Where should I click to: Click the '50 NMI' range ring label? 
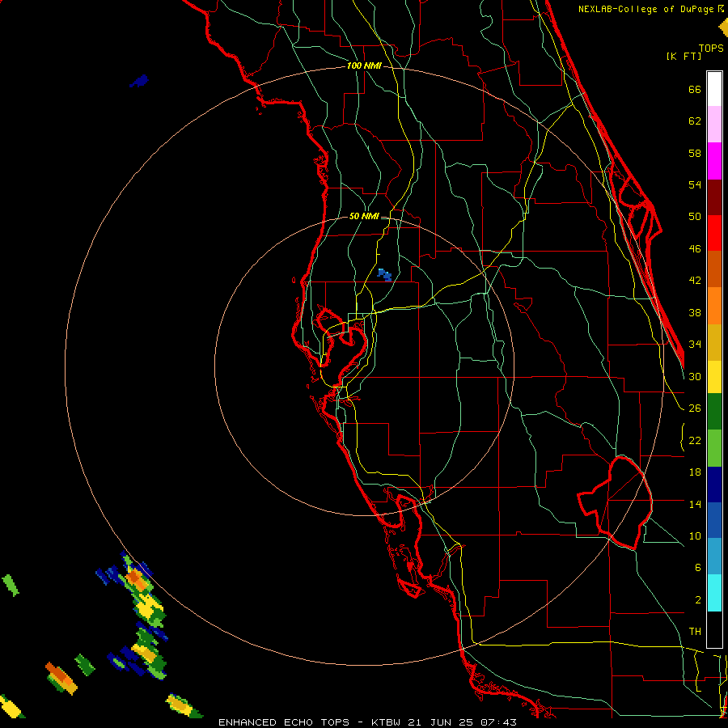pos(364,216)
